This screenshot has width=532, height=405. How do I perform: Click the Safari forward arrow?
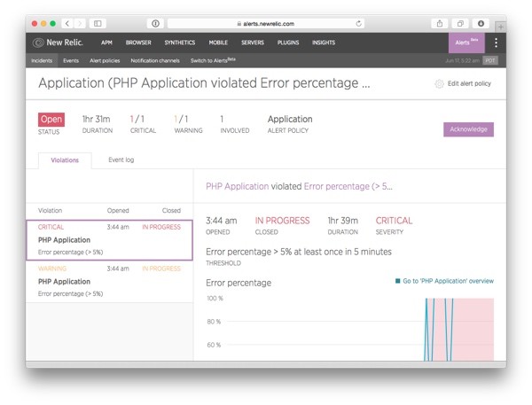(80, 23)
